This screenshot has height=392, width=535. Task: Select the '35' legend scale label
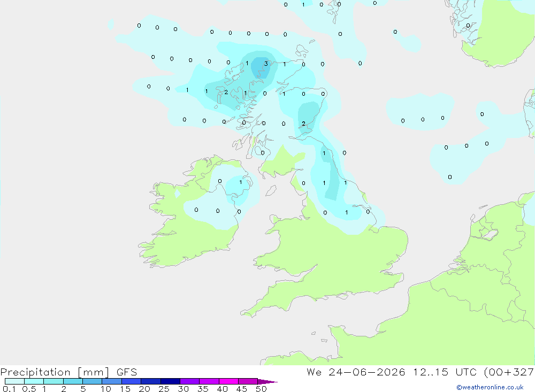point(203,389)
